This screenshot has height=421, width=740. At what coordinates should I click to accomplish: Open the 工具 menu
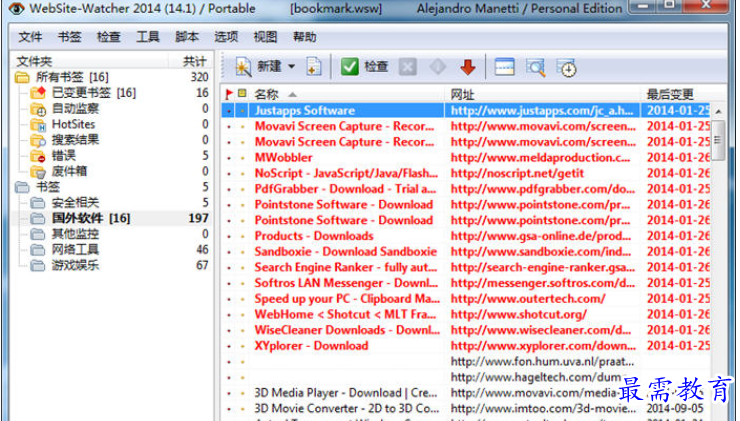coord(148,37)
